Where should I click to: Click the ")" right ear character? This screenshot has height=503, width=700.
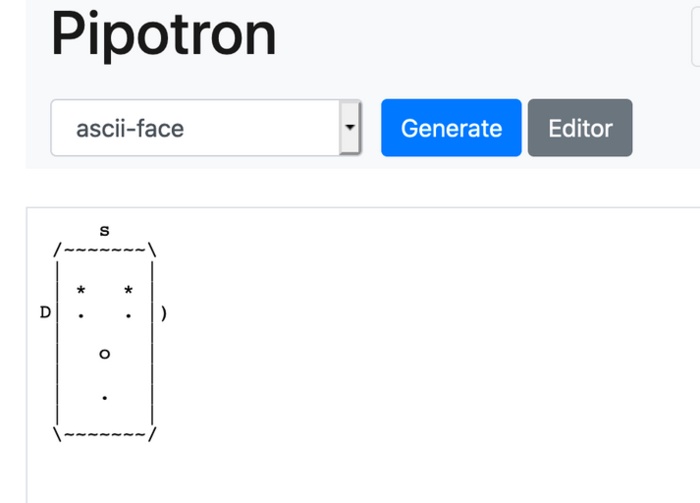click(x=164, y=313)
